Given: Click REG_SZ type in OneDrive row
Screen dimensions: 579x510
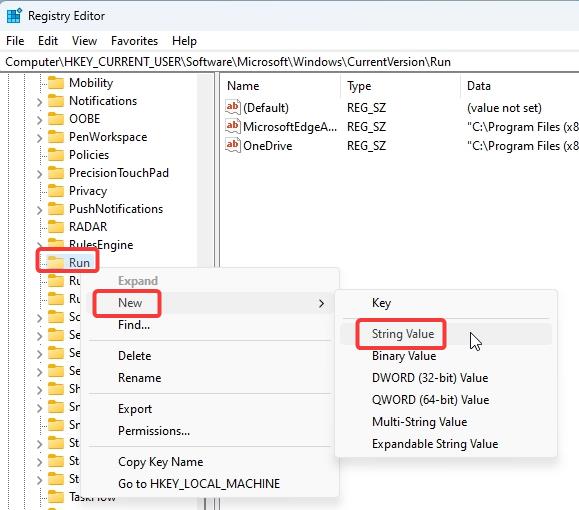Looking at the screenshot, I should tap(366, 146).
